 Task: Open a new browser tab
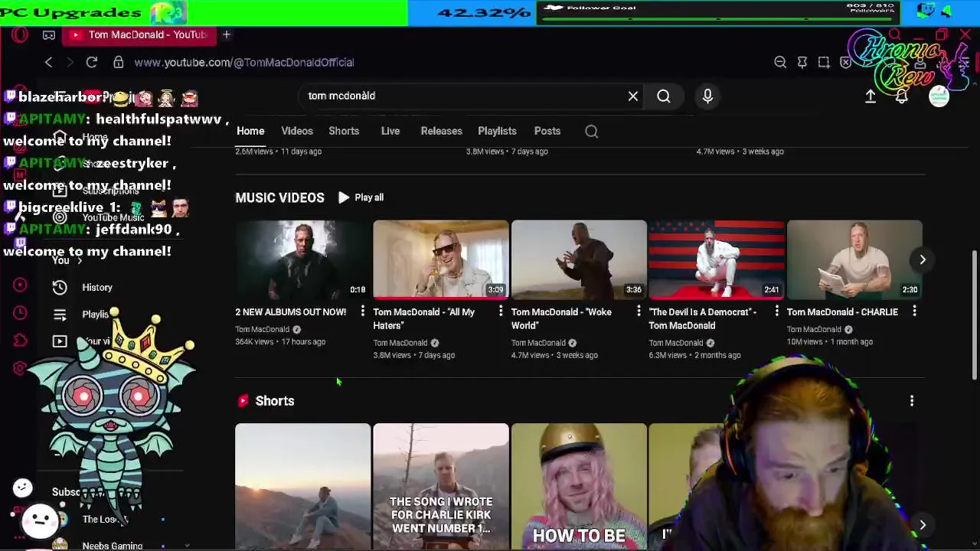click(x=227, y=34)
